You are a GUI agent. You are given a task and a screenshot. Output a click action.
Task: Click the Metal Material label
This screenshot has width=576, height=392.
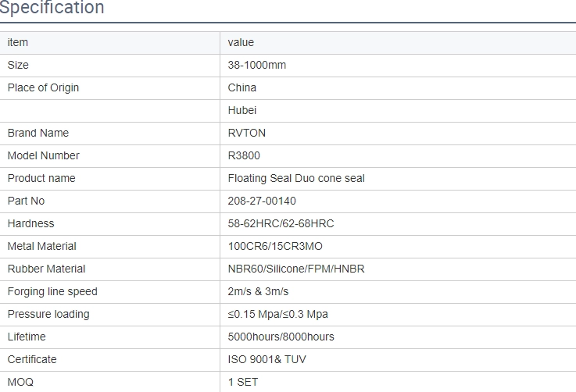click(42, 246)
